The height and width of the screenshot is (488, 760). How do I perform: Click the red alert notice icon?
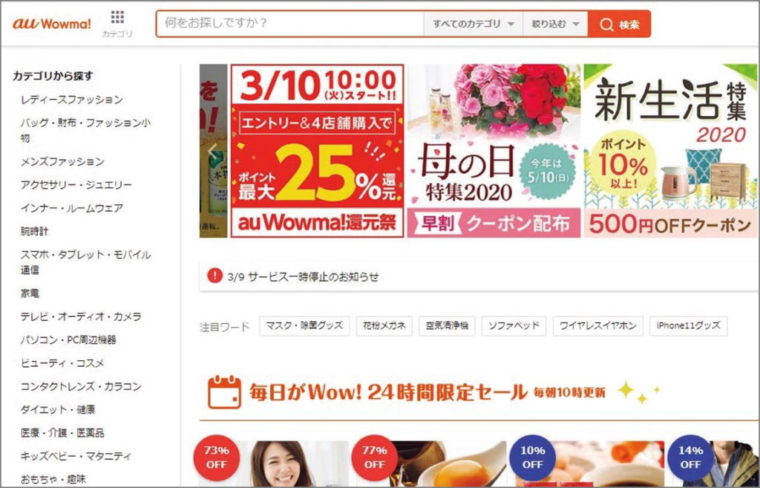click(214, 276)
